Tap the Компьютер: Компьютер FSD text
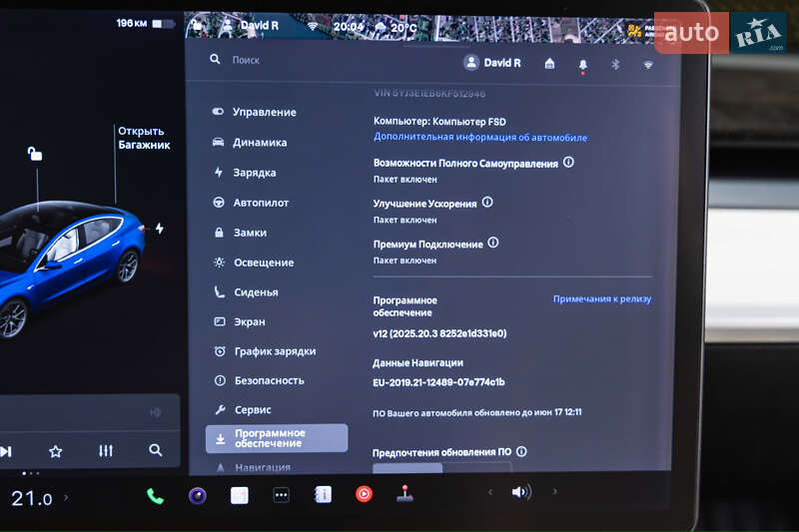 tap(439, 121)
